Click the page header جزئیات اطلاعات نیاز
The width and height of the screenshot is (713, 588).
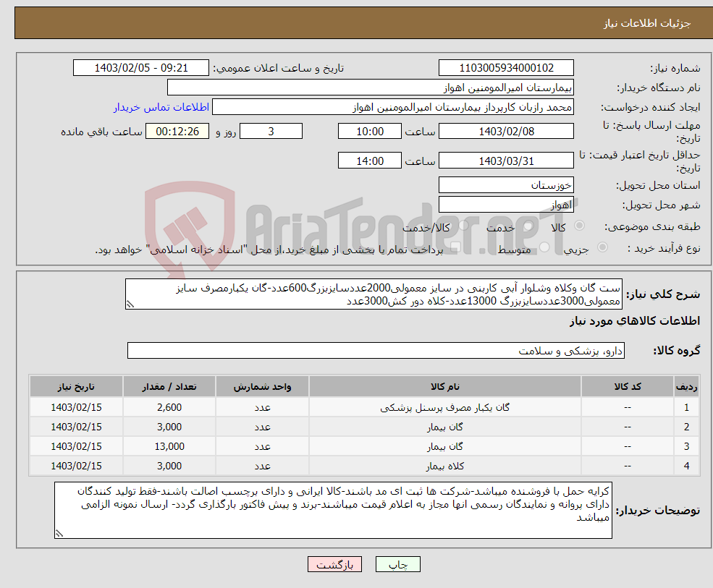pos(646,23)
